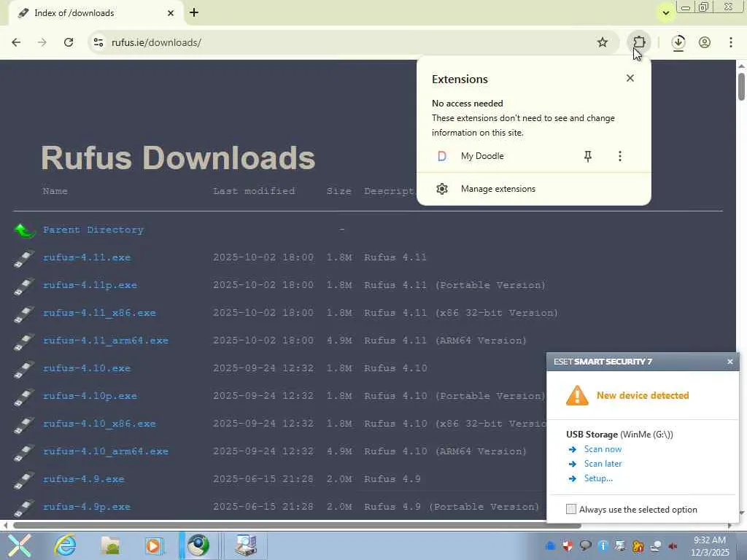This screenshot has height=560, width=747.
Task: Click Setup... in the ESET popup
Action: coord(598,478)
